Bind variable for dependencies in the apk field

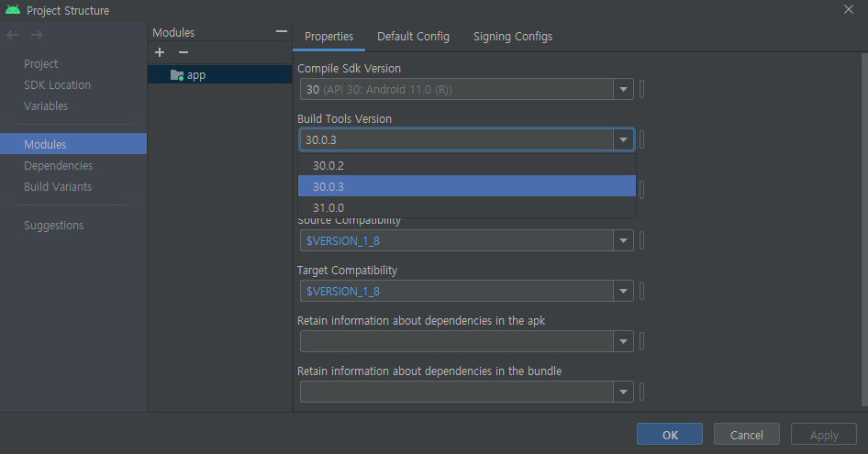click(641, 341)
